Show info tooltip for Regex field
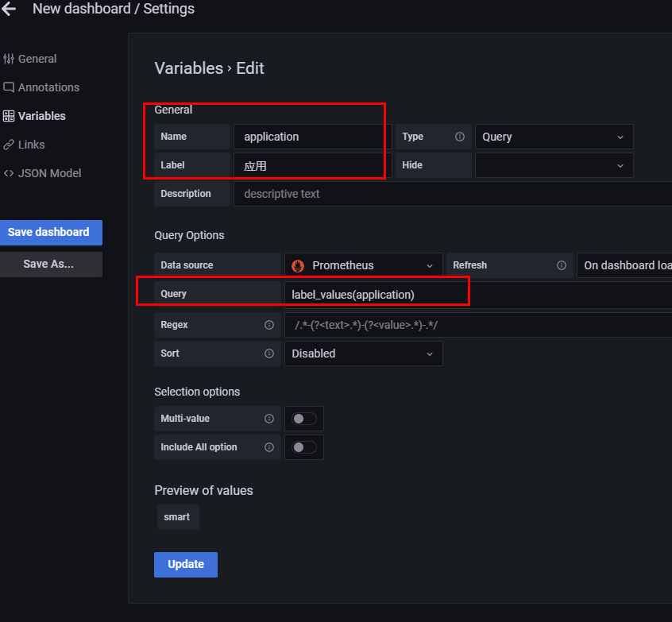 pos(269,325)
